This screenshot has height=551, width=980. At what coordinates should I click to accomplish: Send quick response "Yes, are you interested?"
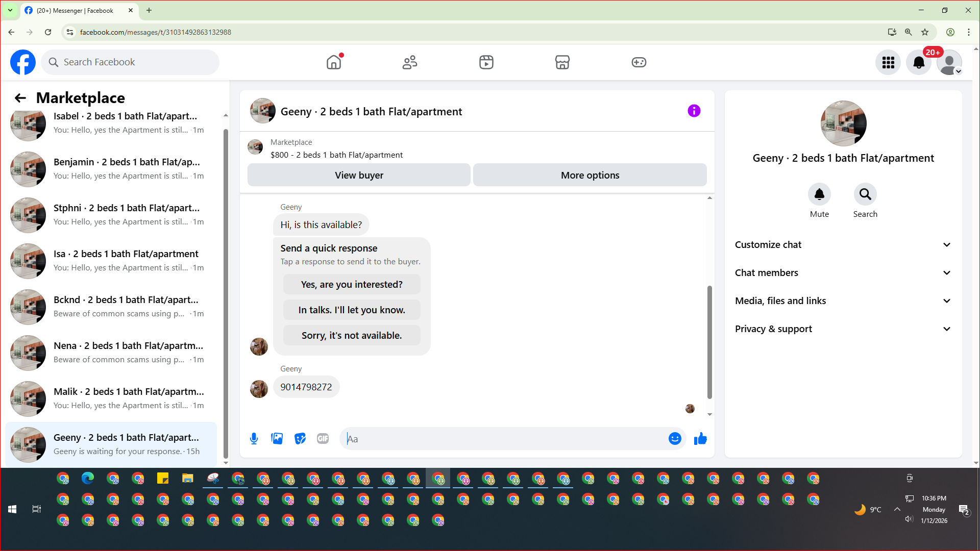pyautogui.click(x=352, y=285)
